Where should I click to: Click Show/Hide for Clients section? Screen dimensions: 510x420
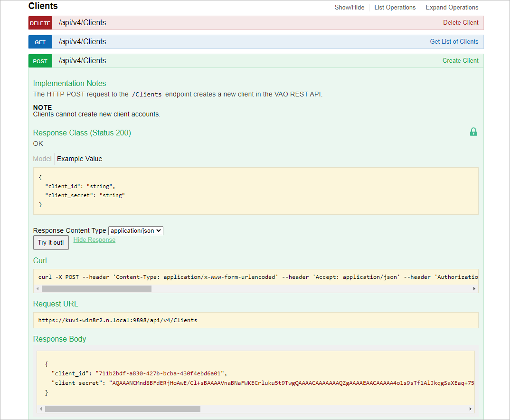tap(349, 8)
